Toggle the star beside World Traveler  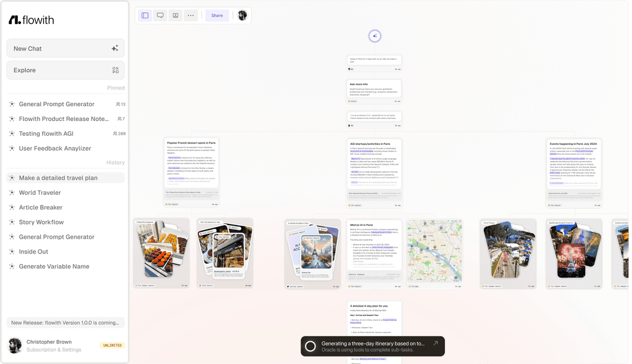12,192
